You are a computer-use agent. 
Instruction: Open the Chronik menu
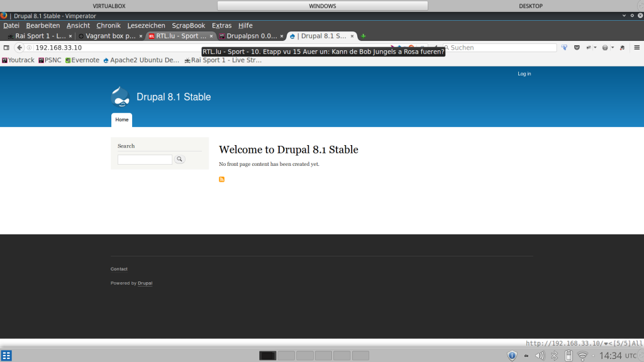108,26
